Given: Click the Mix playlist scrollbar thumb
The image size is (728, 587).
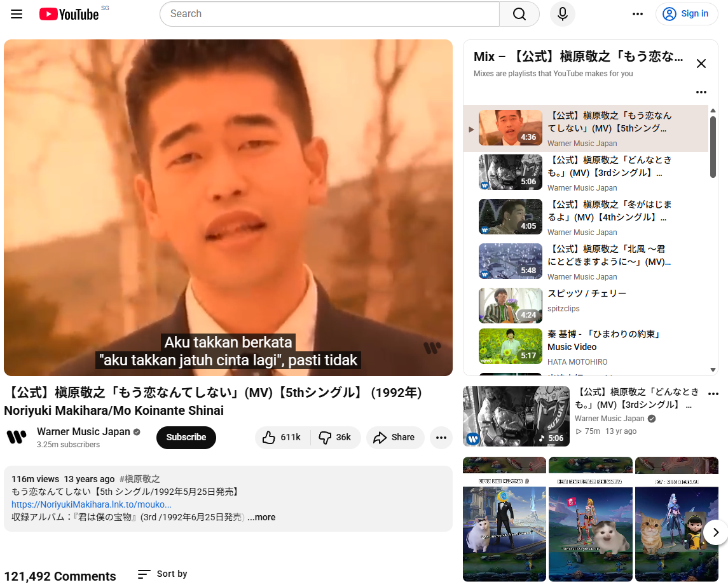Looking at the screenshot, I should (713, 147).
